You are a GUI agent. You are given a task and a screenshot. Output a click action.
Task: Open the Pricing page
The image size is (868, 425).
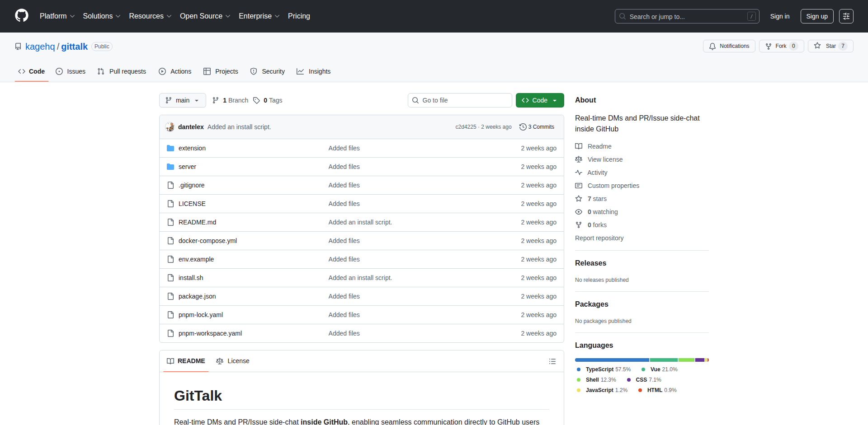(299, 16)
